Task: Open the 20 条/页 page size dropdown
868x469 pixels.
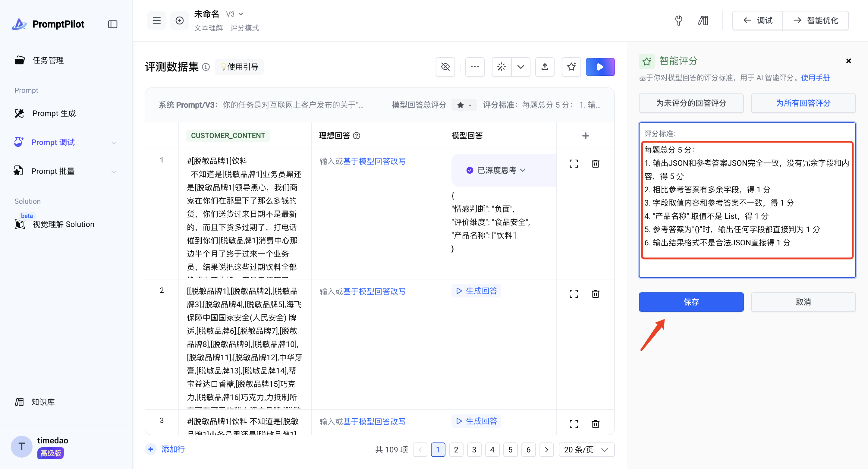Action: click(586, 449)
